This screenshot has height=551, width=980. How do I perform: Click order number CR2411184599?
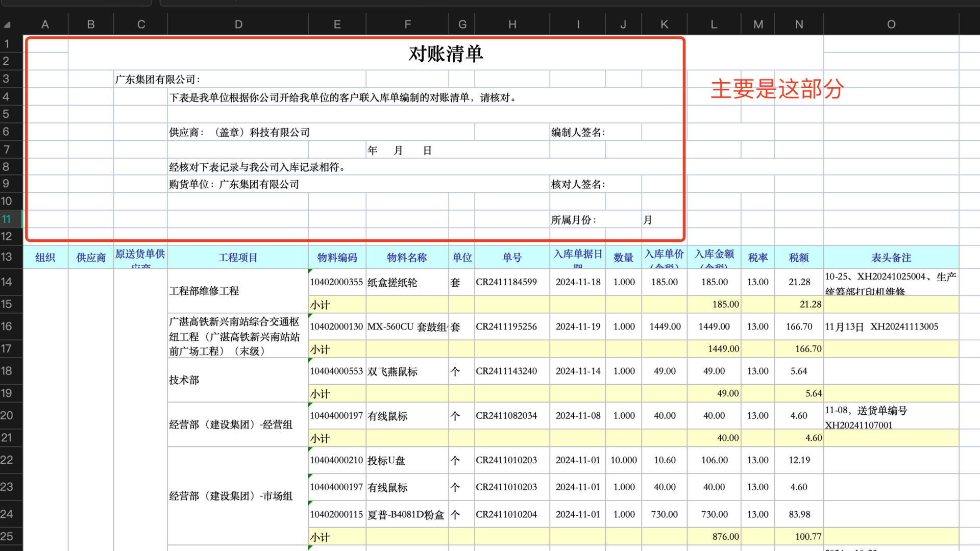(512, 282)
